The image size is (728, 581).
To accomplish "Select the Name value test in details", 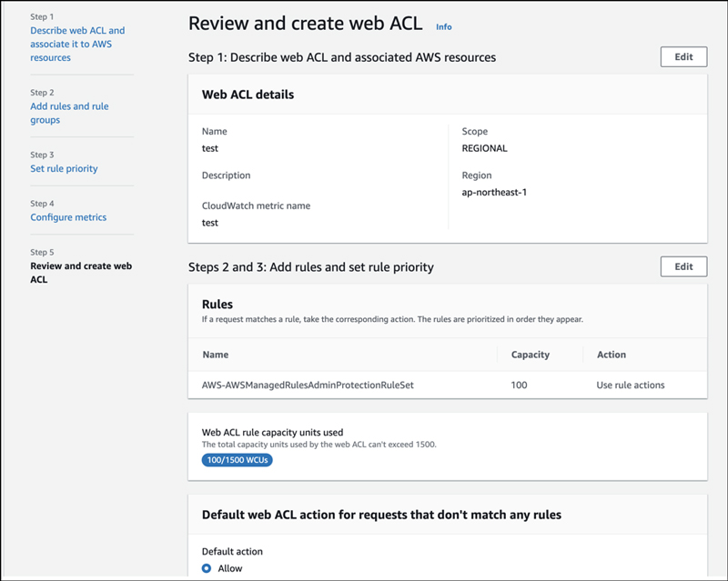I will coord(209,148).
